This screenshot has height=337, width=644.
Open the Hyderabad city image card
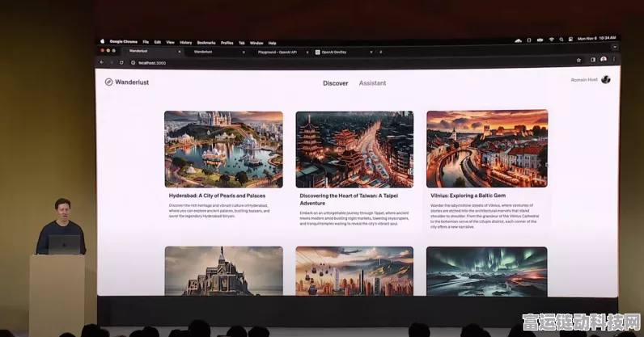[x=224, y=150]
